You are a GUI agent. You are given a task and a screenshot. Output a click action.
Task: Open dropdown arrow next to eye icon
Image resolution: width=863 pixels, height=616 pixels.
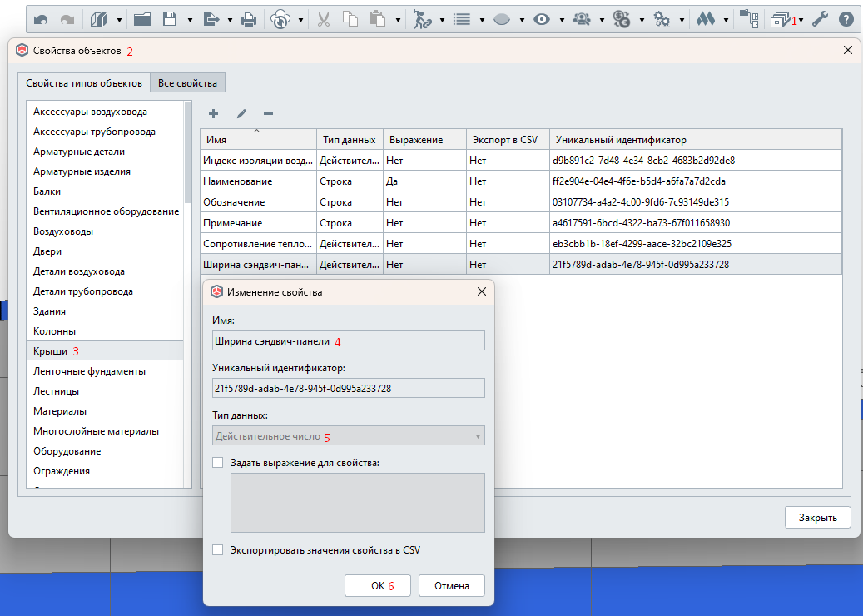point(562,20)
